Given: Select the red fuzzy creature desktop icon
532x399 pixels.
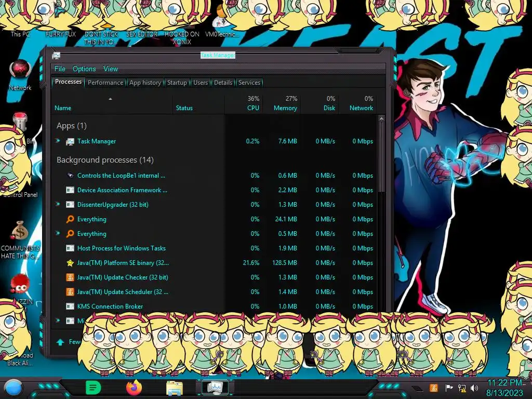Looking at the screenshot, I should (20, 284).
